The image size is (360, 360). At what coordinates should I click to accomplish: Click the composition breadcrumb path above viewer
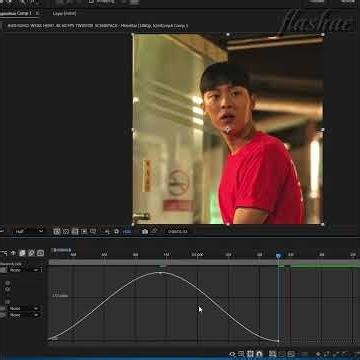click(x=98, y=26)
